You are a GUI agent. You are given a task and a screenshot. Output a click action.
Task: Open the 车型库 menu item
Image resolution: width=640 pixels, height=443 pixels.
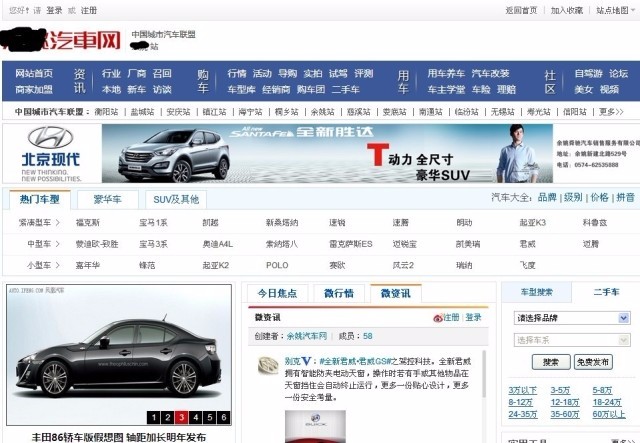point(241,89)
